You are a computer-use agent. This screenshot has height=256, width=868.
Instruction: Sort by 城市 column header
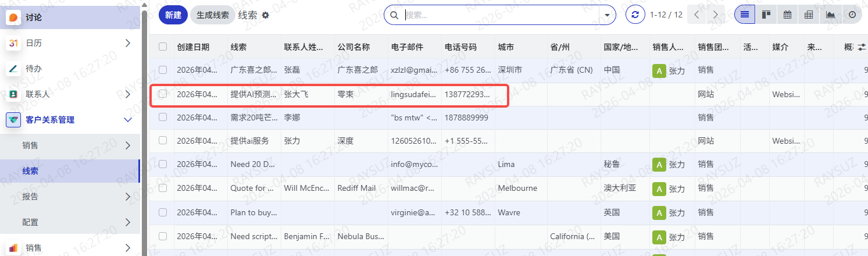[506, 47]
